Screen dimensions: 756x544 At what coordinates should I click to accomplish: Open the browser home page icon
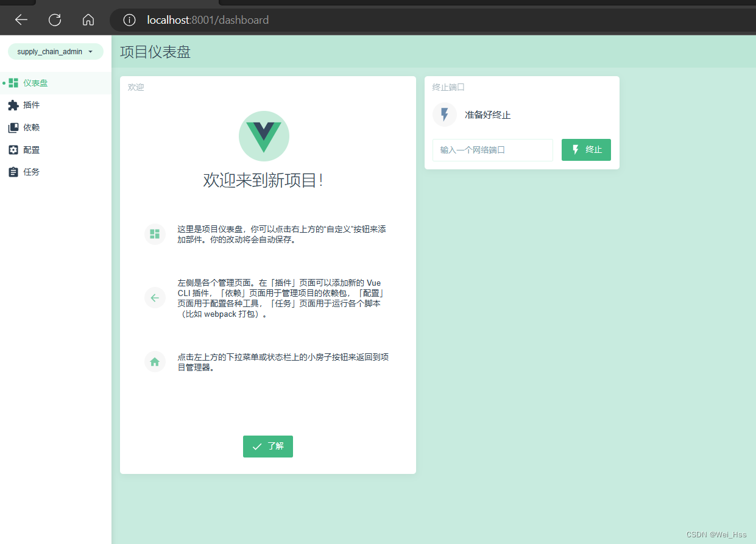coord(88,20)
